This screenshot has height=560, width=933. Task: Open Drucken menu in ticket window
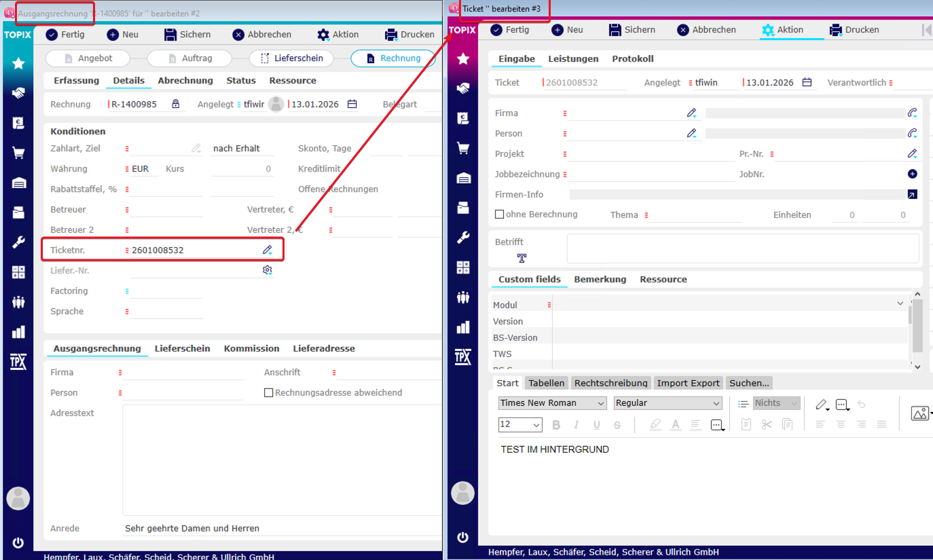tap(854, 30)
